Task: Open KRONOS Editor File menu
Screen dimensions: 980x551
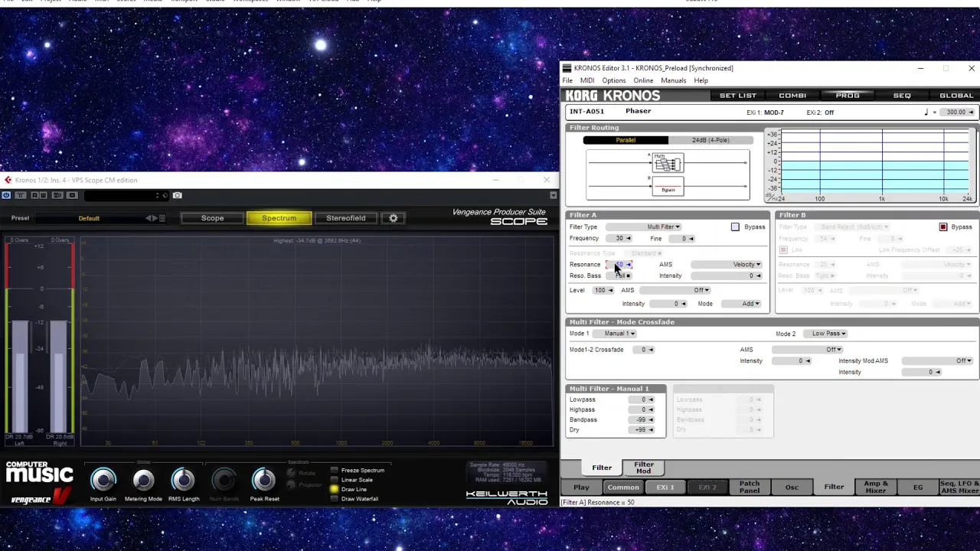Action: click(567, 80)
